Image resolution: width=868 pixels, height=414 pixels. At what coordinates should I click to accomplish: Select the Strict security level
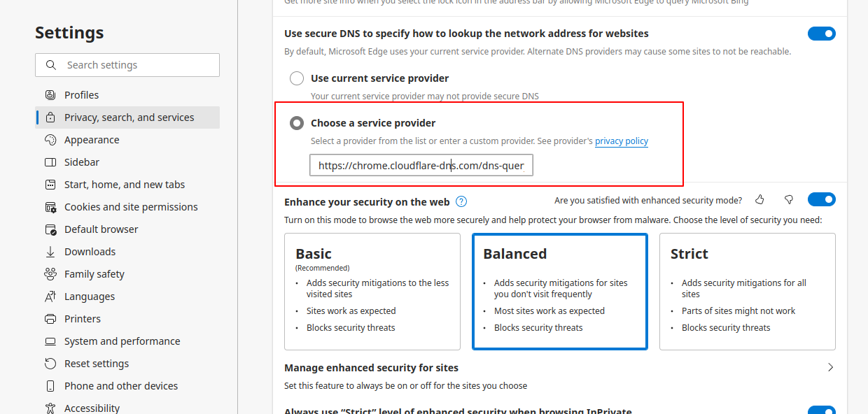[x=747, y=292]
